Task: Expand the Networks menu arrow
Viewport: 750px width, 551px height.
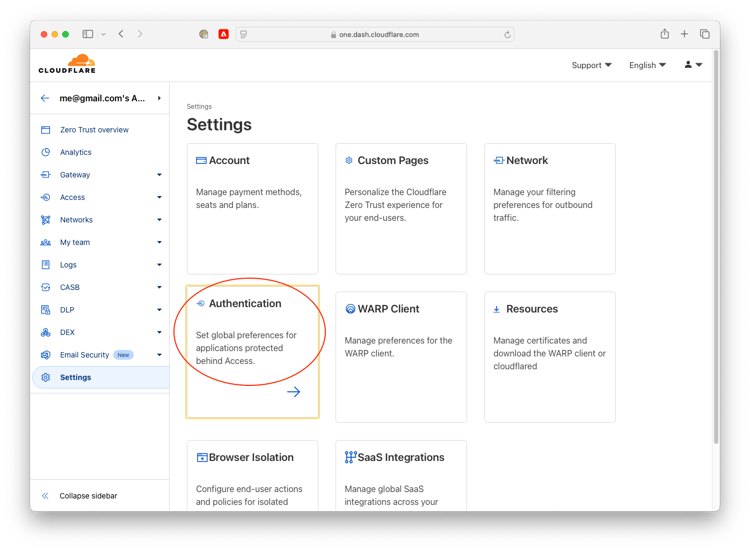Action: point(159,220)
